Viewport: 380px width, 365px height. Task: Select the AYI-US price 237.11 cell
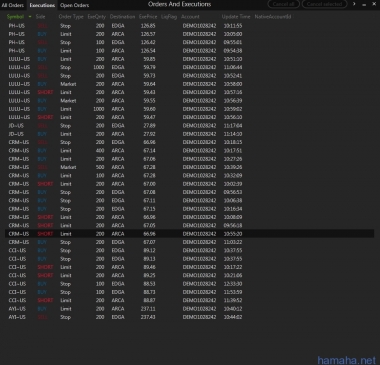[x=148, y=309]
